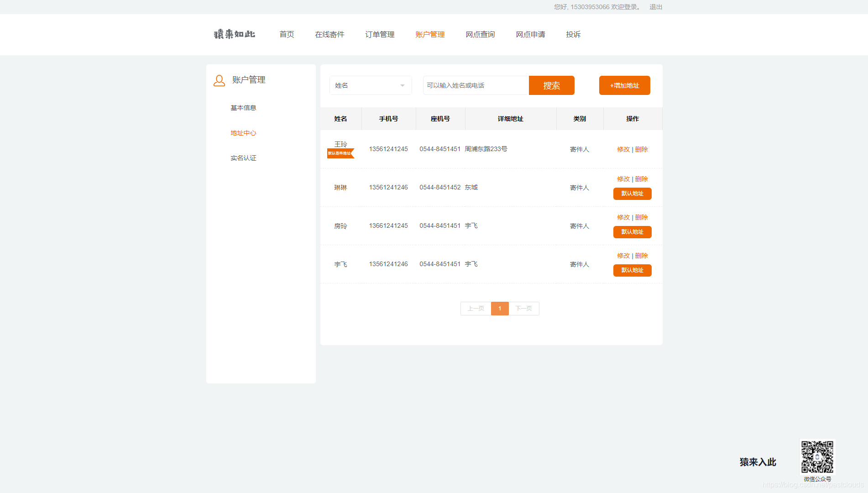This screenshot has height=493, width=868.
Task: Click the name cell 房玲
Action: (x=340, y=226)
